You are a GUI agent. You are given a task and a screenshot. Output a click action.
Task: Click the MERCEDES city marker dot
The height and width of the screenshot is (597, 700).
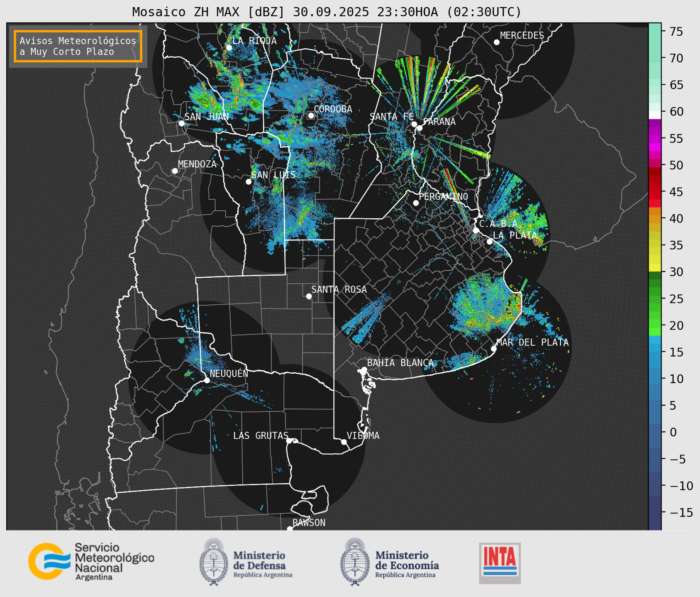[497, 42]
